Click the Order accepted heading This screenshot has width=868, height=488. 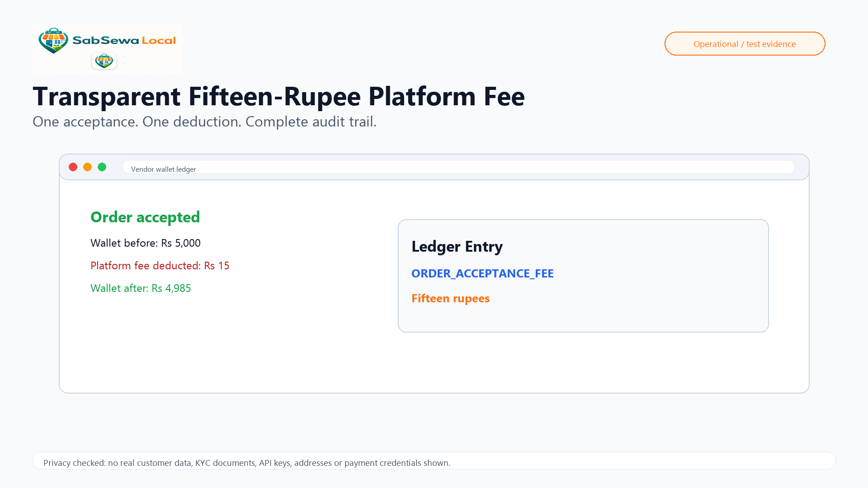[x=145, y=217]
